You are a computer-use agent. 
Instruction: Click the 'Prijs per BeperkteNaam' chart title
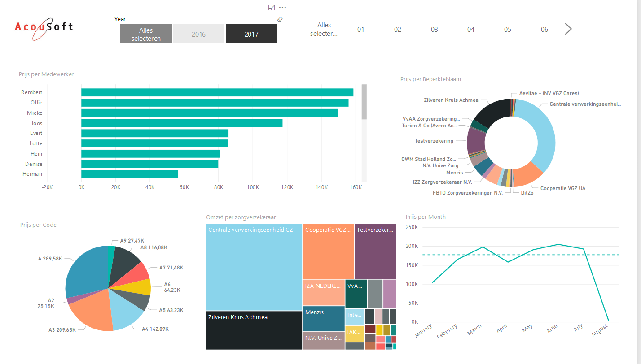click(x=430, y=79)
